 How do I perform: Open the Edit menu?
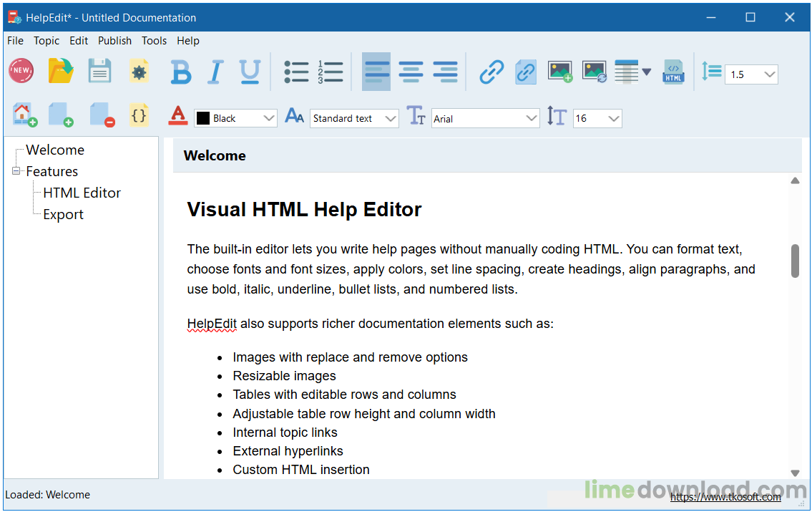[x=79, y=40]
